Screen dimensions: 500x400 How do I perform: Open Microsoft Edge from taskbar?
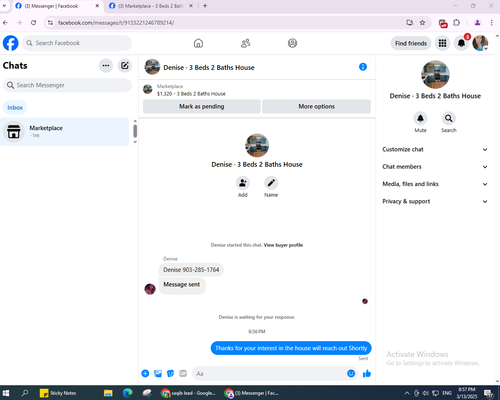127,393
